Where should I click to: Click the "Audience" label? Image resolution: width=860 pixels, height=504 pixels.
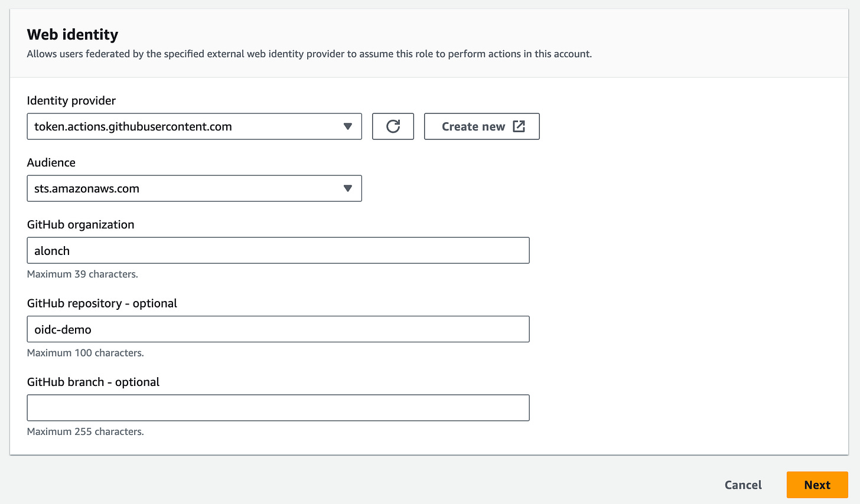pos(51,162)
